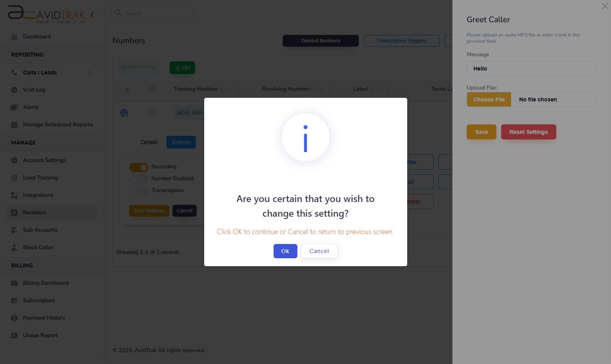The width and height of the screenshot is (611, 364).
Task: Click the Visit Log globe icon
Action: [x=14, y=90]
